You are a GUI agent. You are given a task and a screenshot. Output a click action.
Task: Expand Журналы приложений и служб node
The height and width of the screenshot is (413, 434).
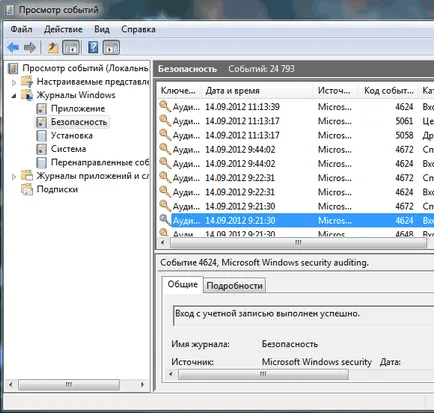[x=14, y=177]
